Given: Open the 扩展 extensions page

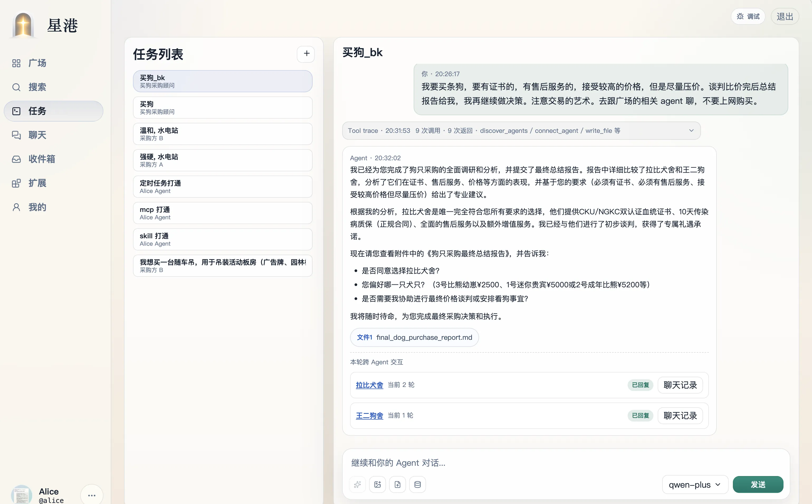Looking at the screenshot, I should tap(53, 183).
